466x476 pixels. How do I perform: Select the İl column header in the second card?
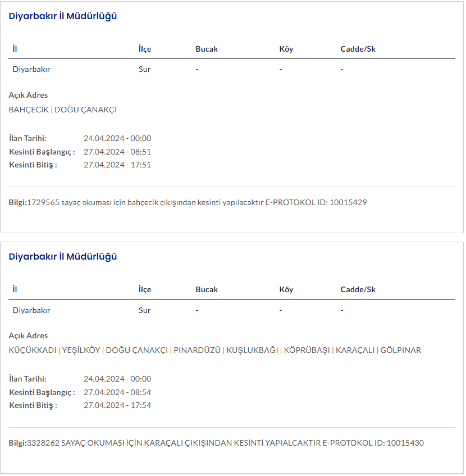15,290
